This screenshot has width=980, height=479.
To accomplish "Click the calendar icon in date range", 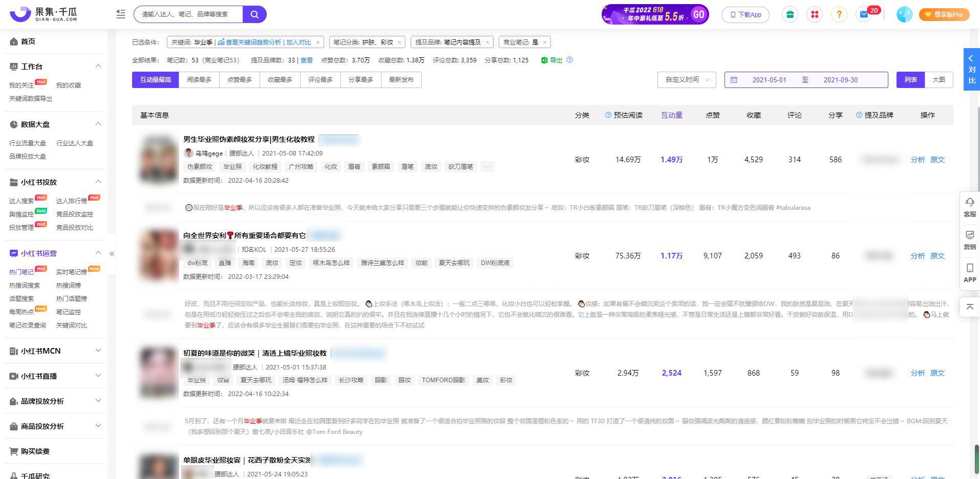I will (x=734, y=80).
